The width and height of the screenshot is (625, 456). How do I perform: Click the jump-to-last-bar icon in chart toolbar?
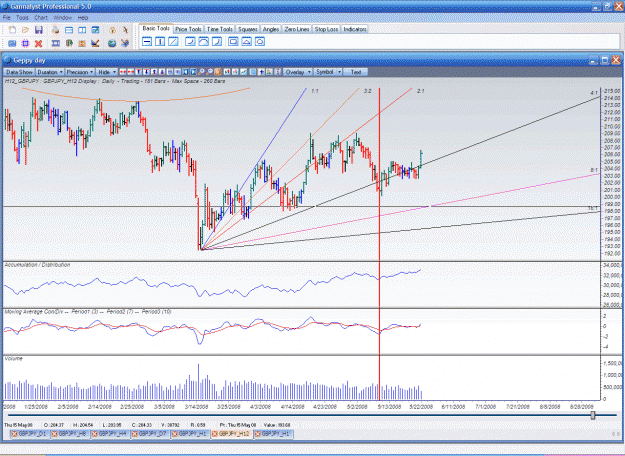pos(193,72)
